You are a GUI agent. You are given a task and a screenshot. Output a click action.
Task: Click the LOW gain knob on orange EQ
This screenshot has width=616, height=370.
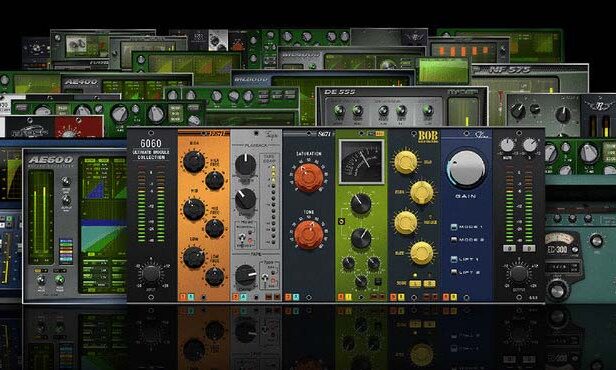tap(194, 257)
